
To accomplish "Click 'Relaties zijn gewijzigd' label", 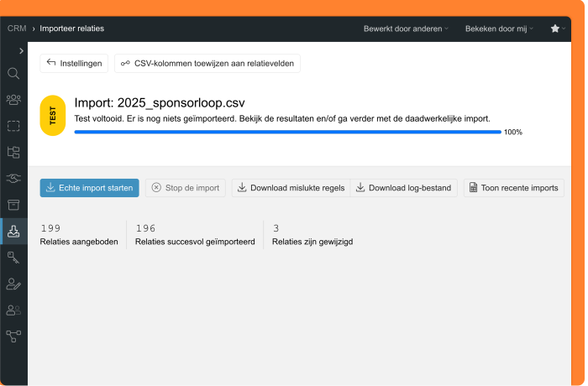I will click(312, 242).
